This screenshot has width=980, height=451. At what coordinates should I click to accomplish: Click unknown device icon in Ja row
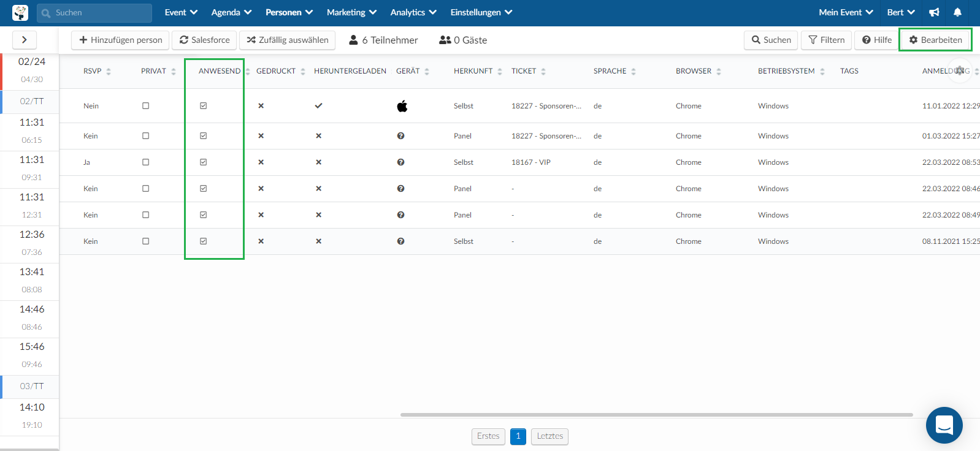tap(400, 162)
